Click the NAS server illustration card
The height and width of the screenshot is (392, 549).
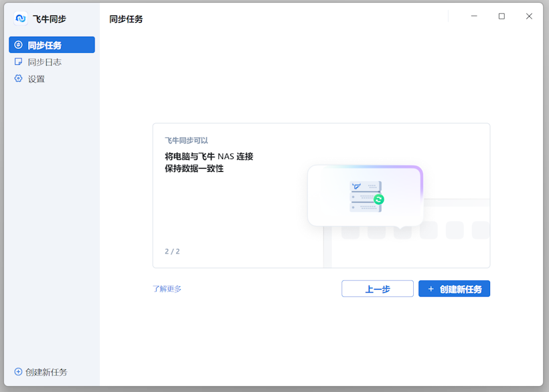[365, 195]
